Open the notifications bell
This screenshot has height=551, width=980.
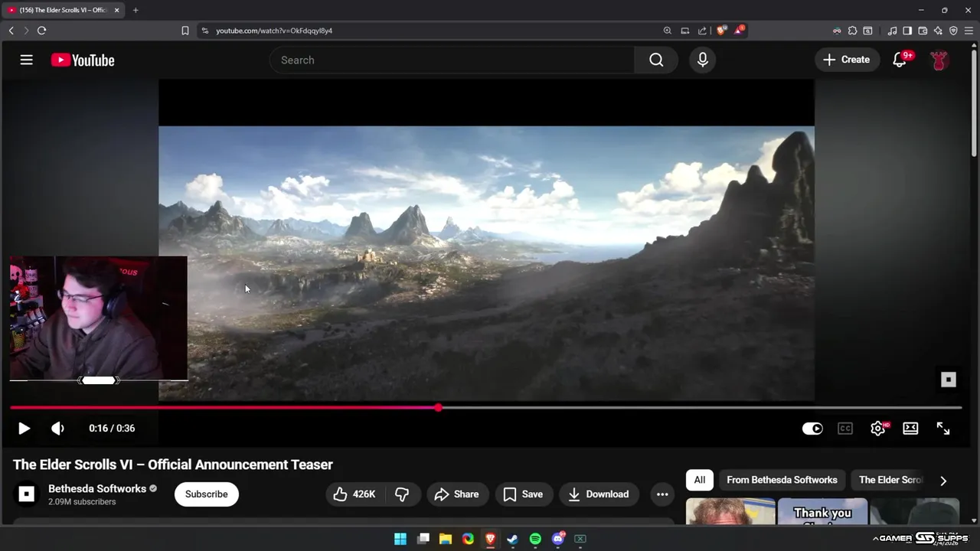(x=900, y=60)
